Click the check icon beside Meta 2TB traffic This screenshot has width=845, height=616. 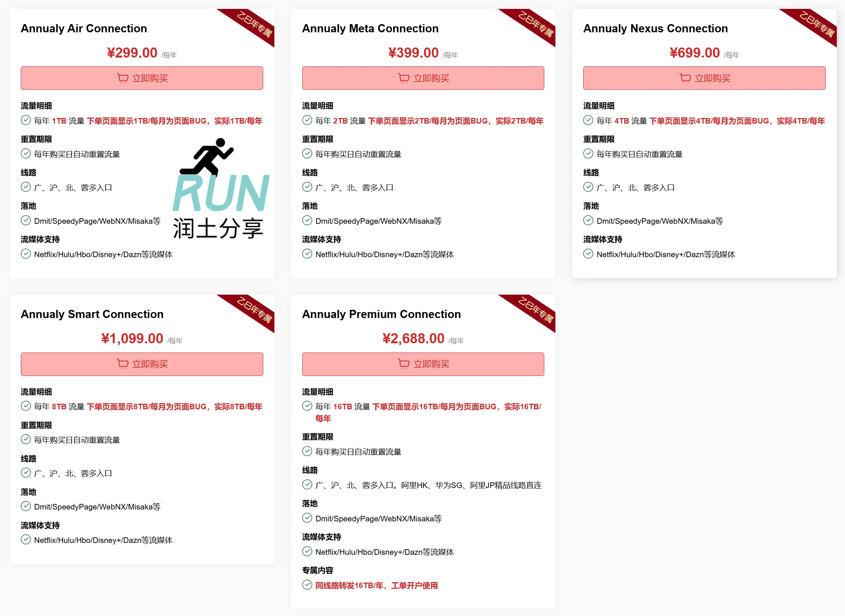307,120
